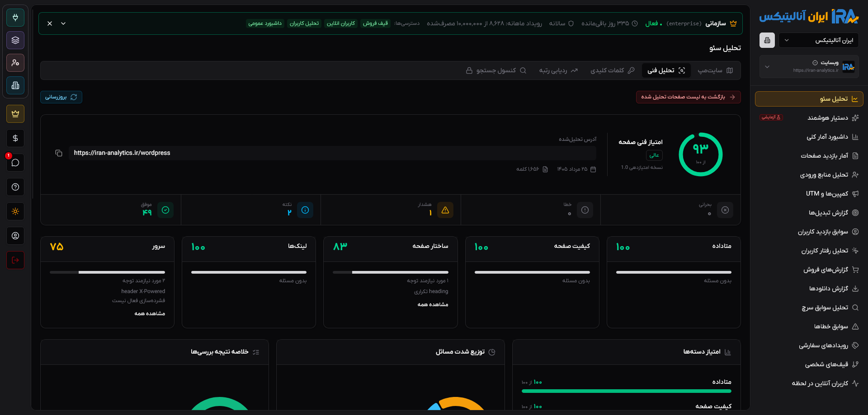
Task: Select تحلیل سئو in the sidebar menu
Action: [809, 99]
